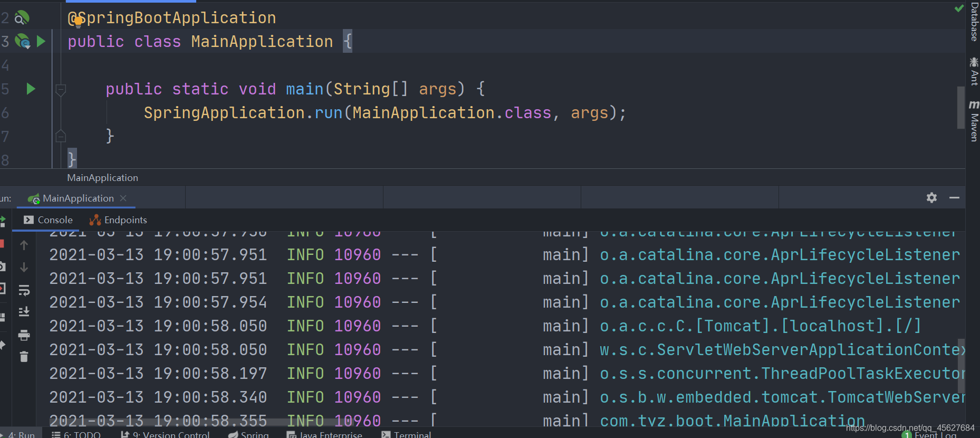This screenshot has width=980, height=438.
Task: Click the [Tomcat].[localhost].[/] log line
Action: tap(761, 326)
